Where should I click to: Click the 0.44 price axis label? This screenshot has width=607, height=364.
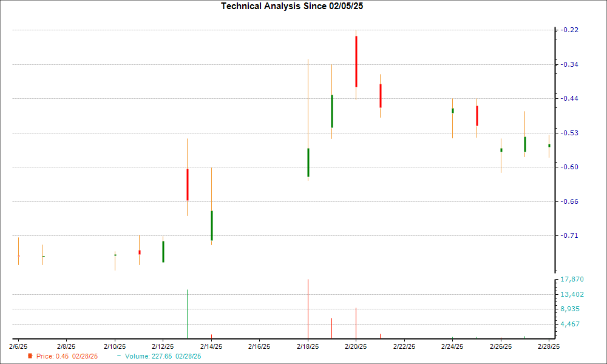click(571, 98)
